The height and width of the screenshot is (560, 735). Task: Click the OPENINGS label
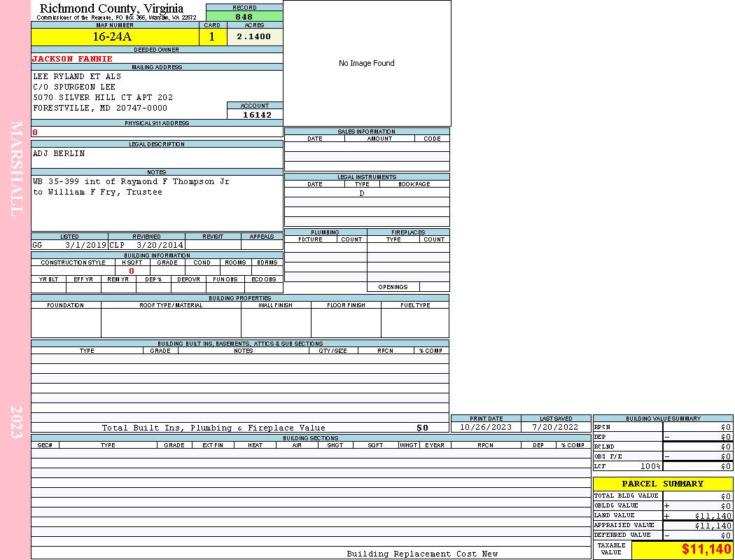pyautogui.click(x=393, y=287)
